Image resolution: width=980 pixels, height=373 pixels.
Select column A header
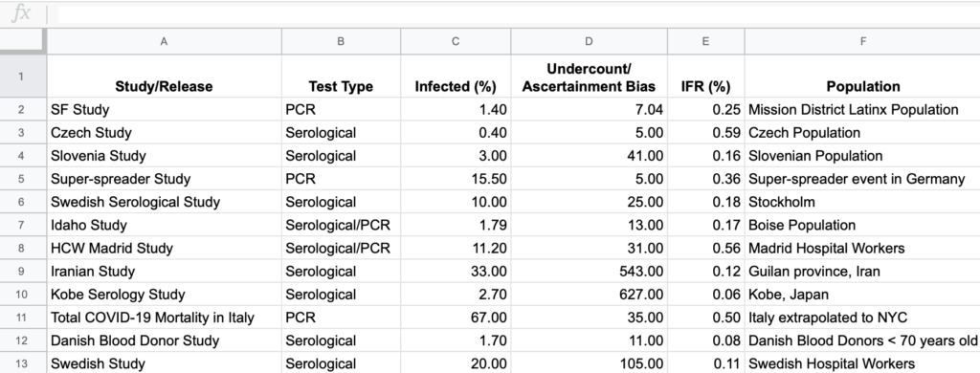tap(164, 41)
